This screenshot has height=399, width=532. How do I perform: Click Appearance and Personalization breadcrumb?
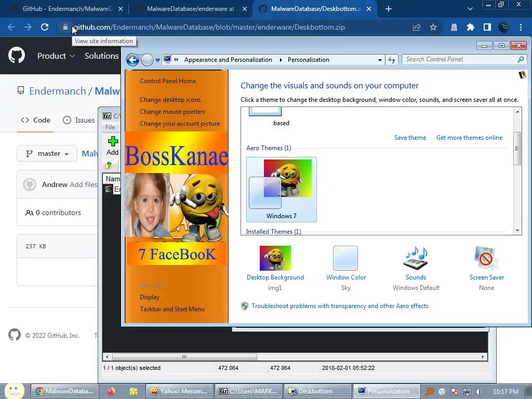228,60
